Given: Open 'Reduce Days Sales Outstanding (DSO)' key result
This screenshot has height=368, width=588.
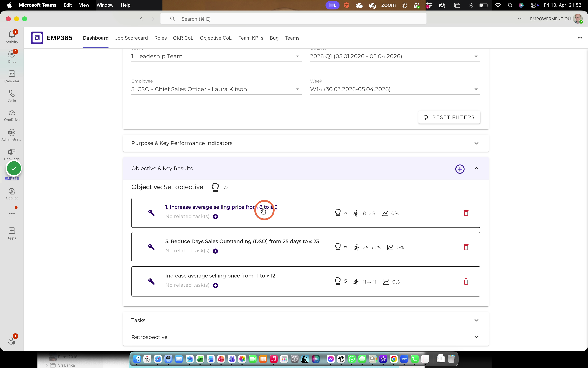Looking at the screenshot, I should pos(242,241).
